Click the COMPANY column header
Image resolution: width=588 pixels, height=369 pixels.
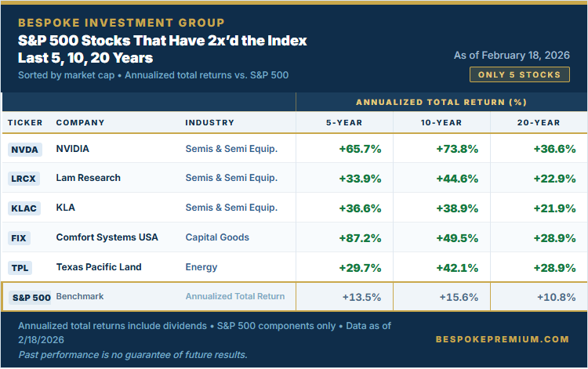80,123
